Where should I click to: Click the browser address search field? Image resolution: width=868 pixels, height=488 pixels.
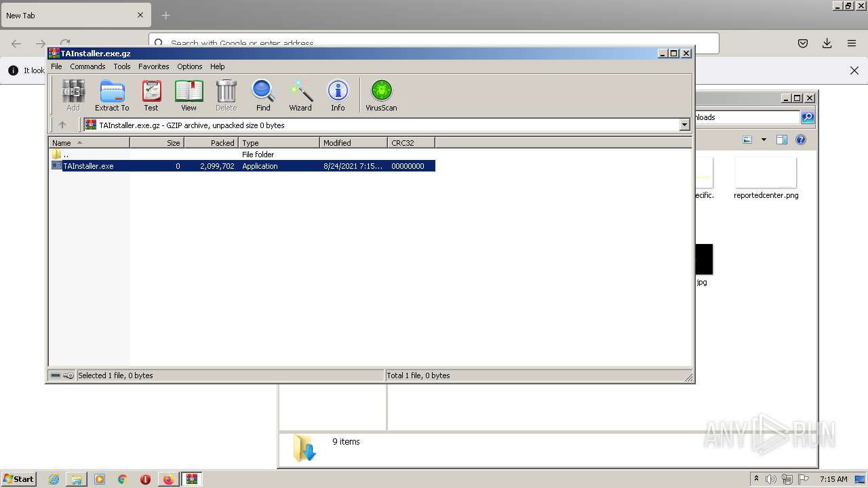point(434,43)
